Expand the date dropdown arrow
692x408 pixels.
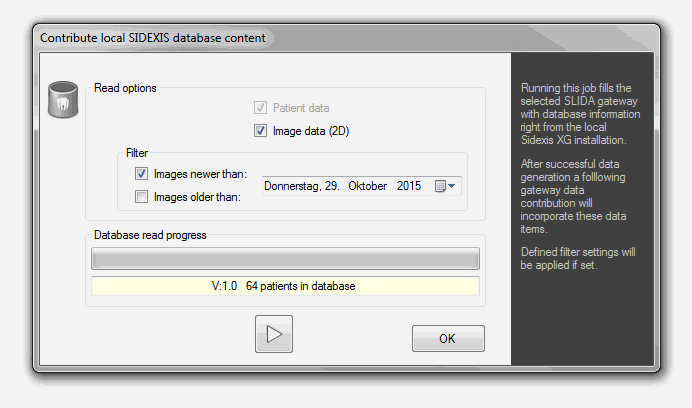pyautogui.click(x=452, y=186)
